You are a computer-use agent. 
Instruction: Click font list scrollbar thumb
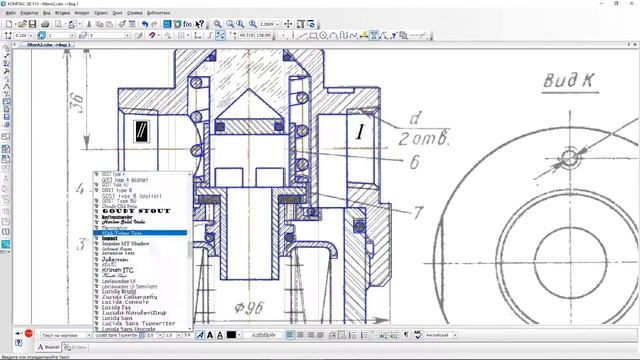point(190,249)
